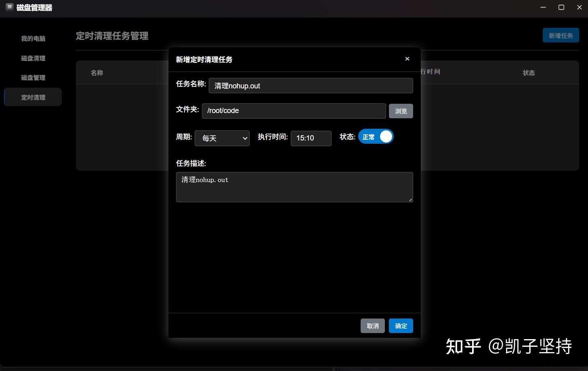Toggle the 状态 switch off
Screen dimensions: 588x371
[376, 136]
